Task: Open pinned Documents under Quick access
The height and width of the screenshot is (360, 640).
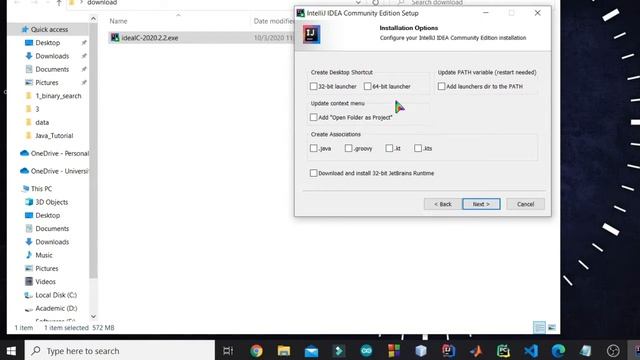Action: coord(52,69)
